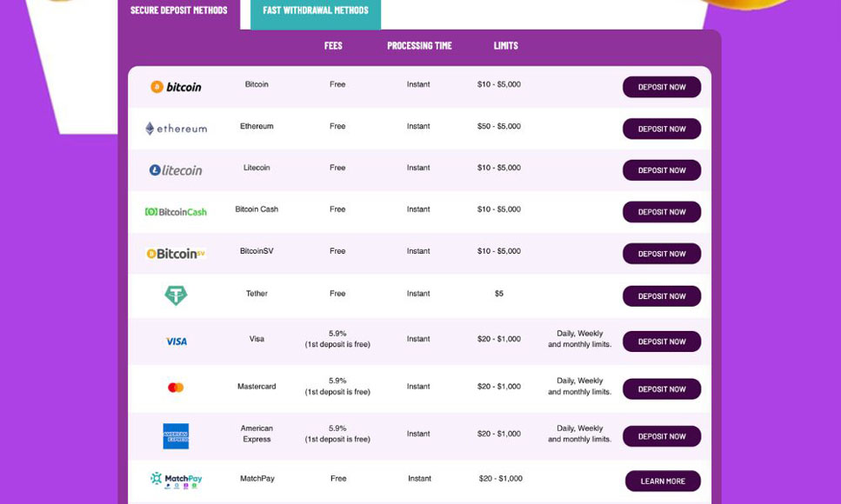This screenshot has height=504, width=841.
Task: Click the Visa logo icon
Action: (177, 341)
